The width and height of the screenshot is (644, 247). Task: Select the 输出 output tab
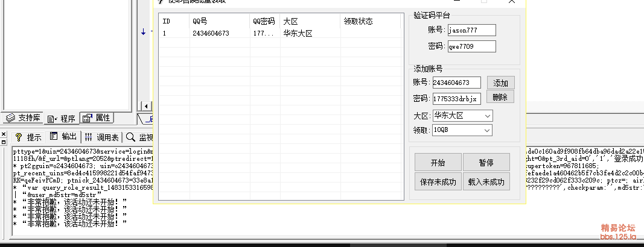point(64,137)
